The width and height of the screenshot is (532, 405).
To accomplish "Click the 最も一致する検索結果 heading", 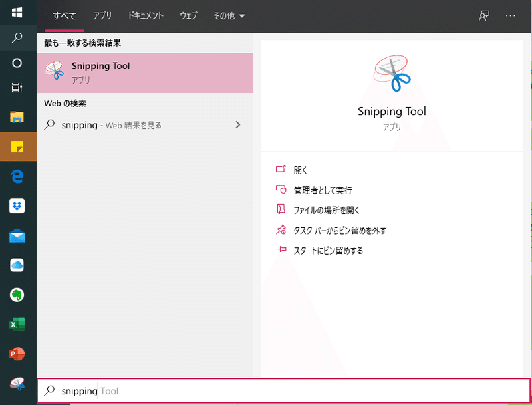I will (82, 43).
